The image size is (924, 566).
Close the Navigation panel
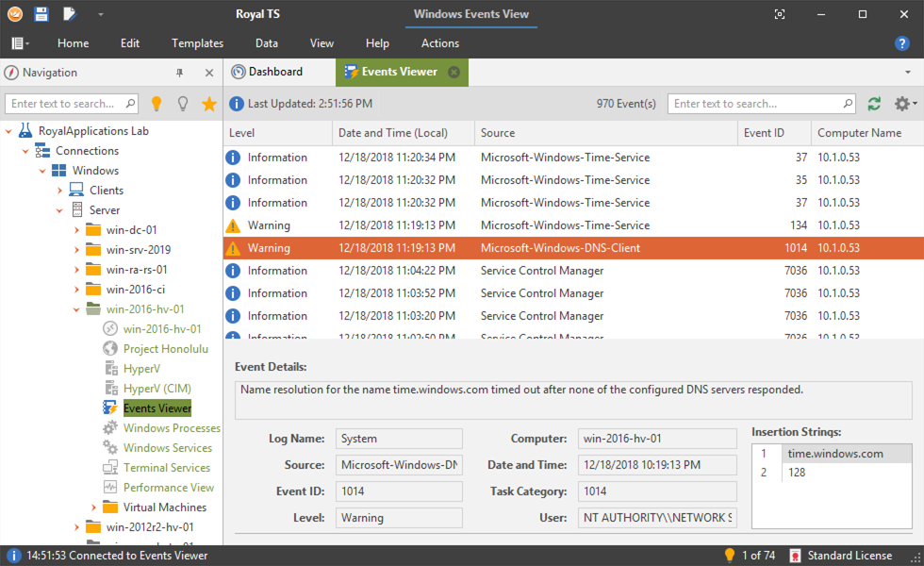209,73
